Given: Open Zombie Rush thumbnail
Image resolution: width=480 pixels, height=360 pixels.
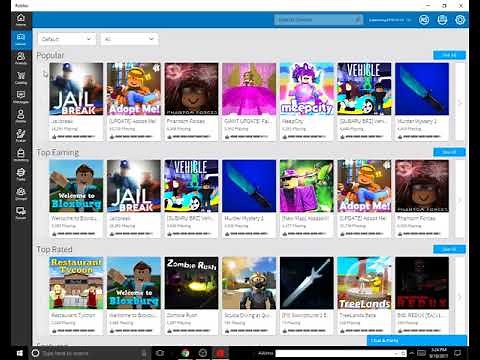Looking at the screenshot, I should point(191,283).
